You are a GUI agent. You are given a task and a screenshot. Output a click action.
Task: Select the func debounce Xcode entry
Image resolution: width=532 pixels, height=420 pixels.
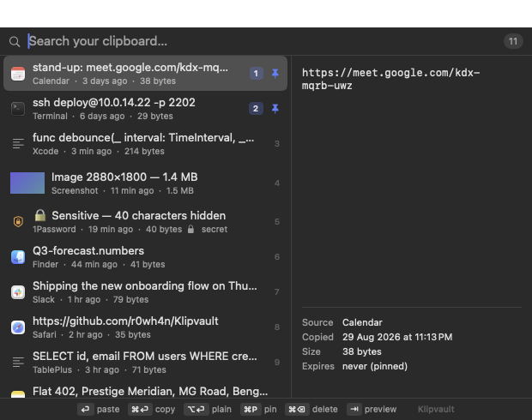pos(145,144)
